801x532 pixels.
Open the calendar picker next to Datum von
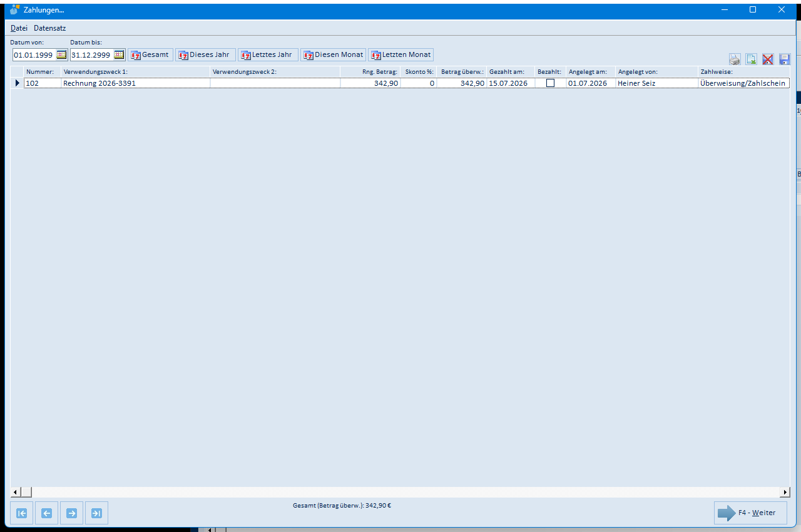pos(61,54)
